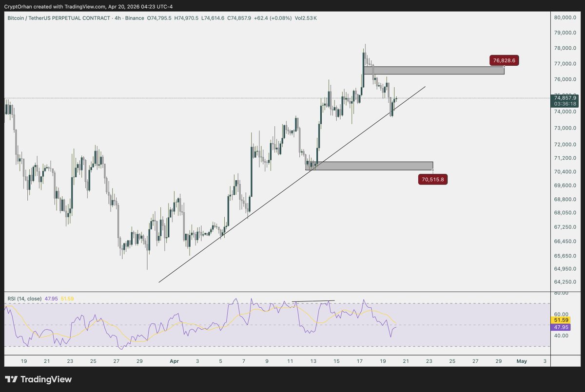Click the 17 label on date axis
The height and width of the screenshot is (392, 585).
click(360, 361)
